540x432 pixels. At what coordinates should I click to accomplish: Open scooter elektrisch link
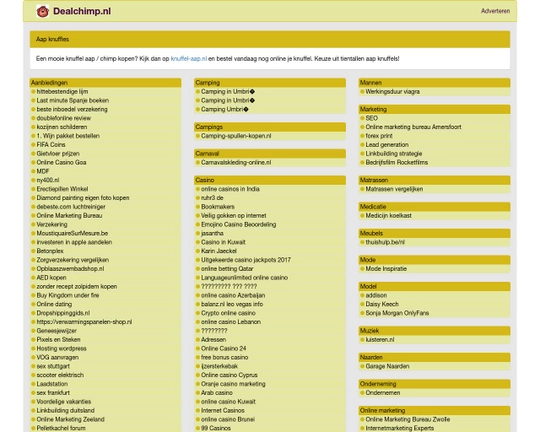click(60, 375)
